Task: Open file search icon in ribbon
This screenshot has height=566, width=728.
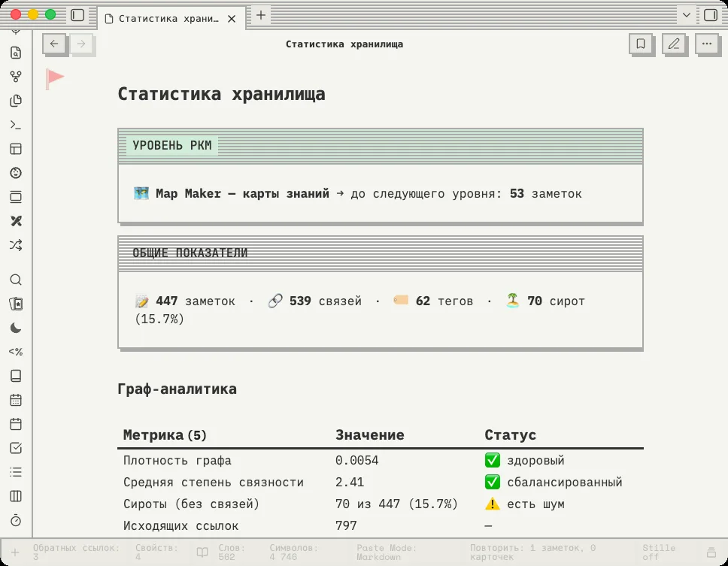Action: click(16, 53)
